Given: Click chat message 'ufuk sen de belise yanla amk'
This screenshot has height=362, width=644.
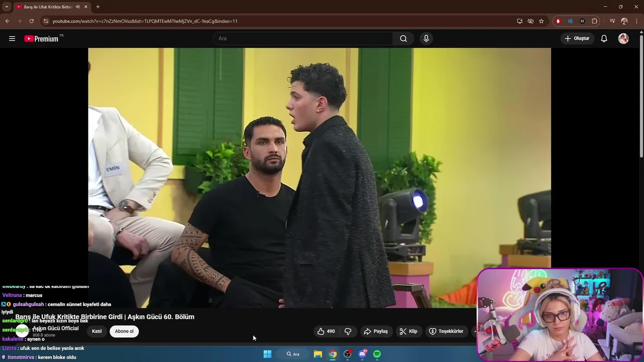Looking at the screenshot, I should coord(52,348).
